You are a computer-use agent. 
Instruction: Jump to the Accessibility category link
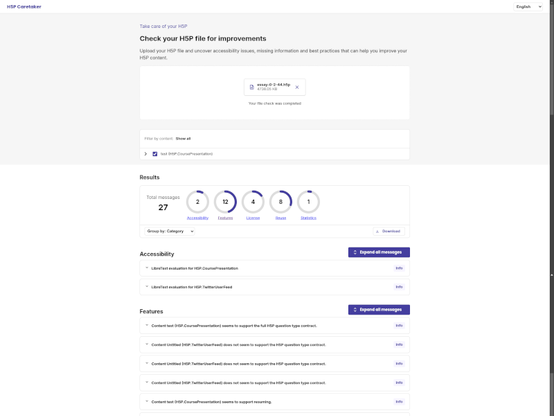tap(198, 218)
